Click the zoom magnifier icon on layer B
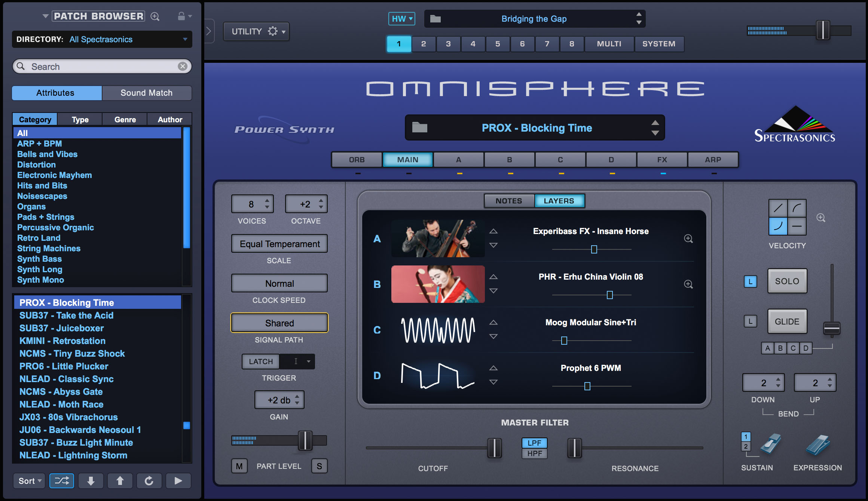 pyautogui.click(x=689, y=283)
